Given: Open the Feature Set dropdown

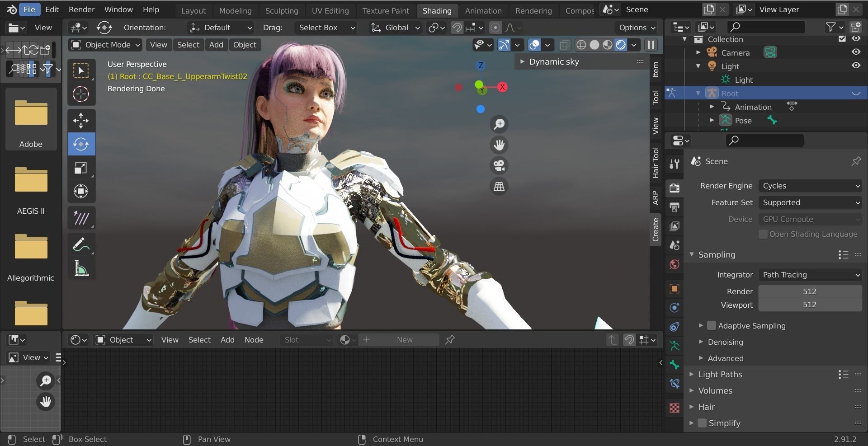Looking at the screenshot, I should [x=810, y=202].
